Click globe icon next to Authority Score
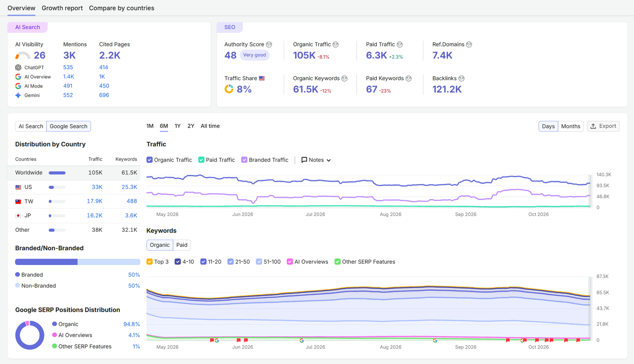This screenshot has height=364, width=634. (269, 44)
